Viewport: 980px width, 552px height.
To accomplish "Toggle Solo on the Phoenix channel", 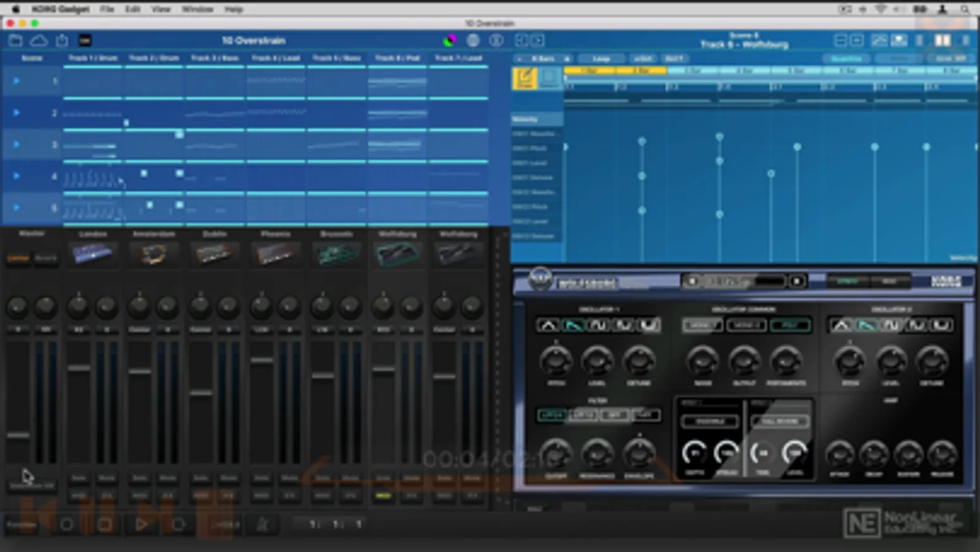I will 262,478.
